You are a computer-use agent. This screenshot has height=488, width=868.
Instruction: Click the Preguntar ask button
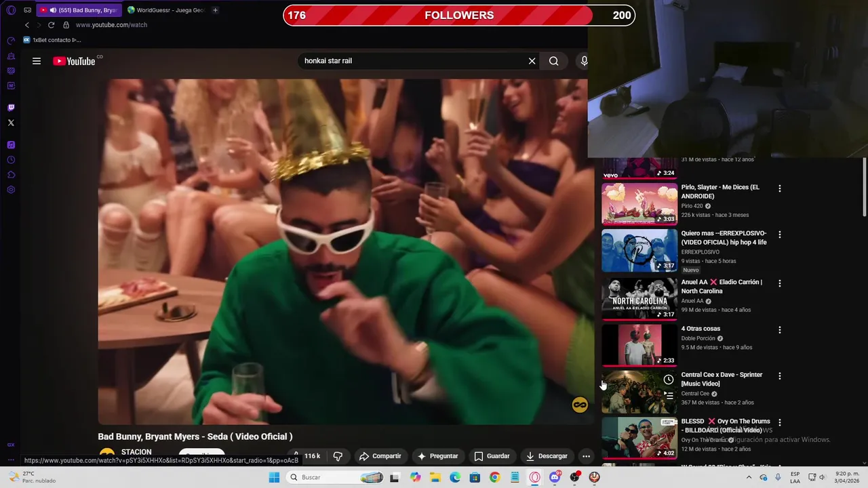pos(437,456)
